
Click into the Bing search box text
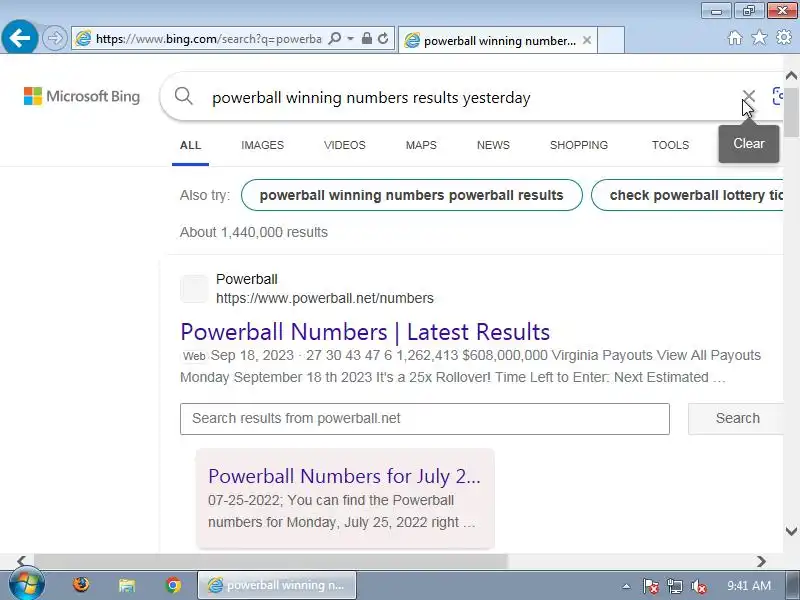(x=371, y=97)
